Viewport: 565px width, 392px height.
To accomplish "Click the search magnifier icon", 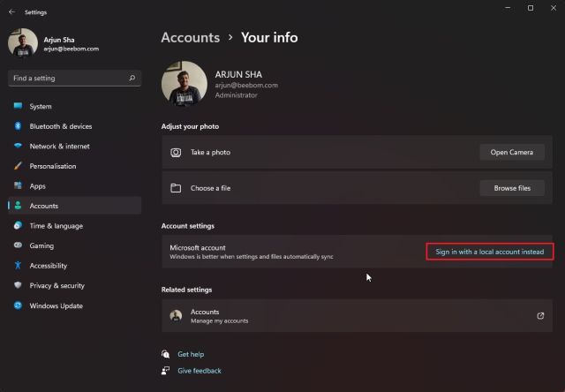I will 132,78.
